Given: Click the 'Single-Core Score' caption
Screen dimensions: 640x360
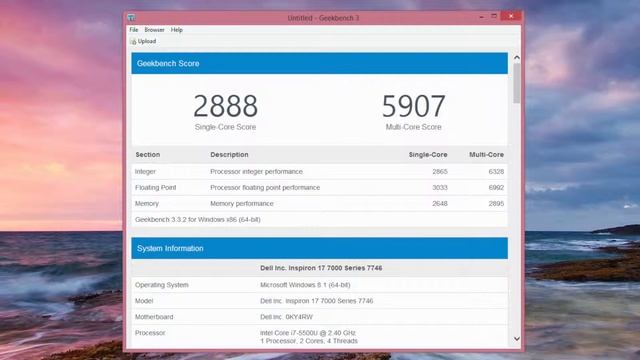Looking at the screenshot, I should [x=225, y=127].
